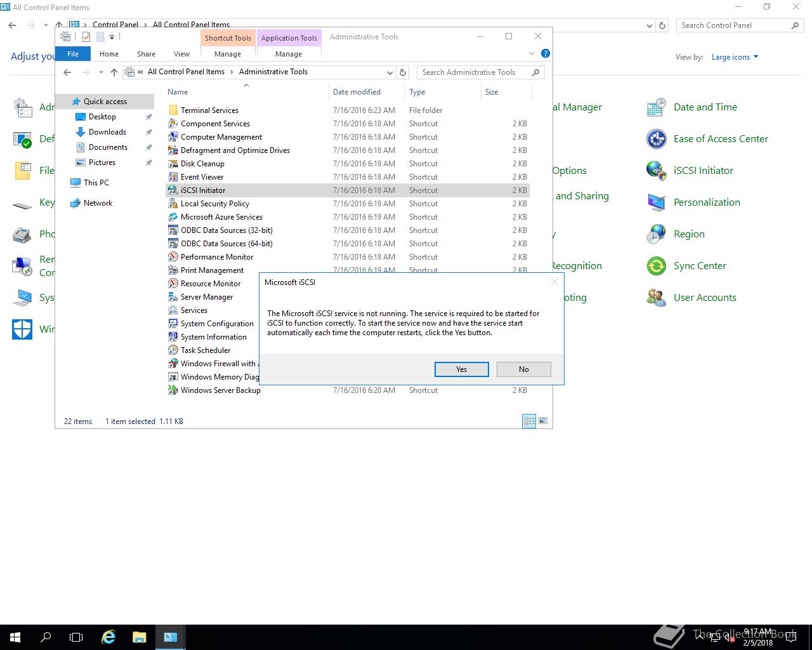Select Defragment and Optimize Drives icon
This screenshot has width=812, height=650.
pyautogui.click(x=173, y=150)
